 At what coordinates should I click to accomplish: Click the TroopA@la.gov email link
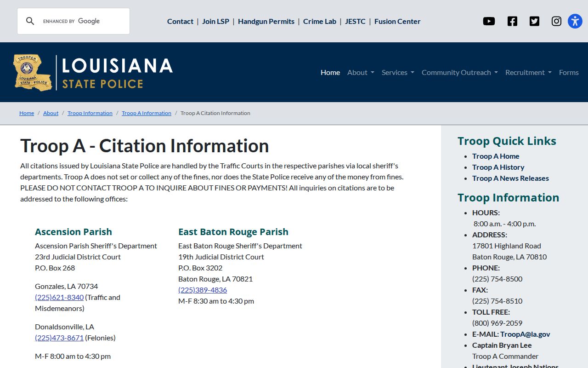[525, 334]
